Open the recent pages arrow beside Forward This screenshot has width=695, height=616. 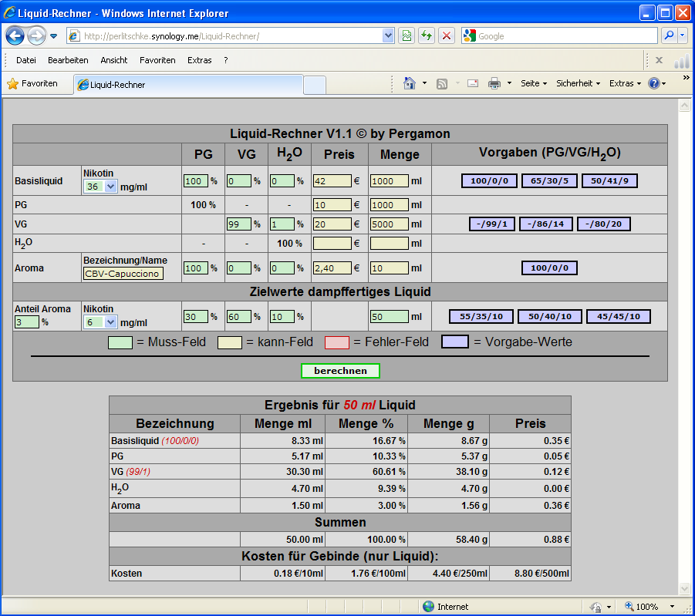pos(54,36)
